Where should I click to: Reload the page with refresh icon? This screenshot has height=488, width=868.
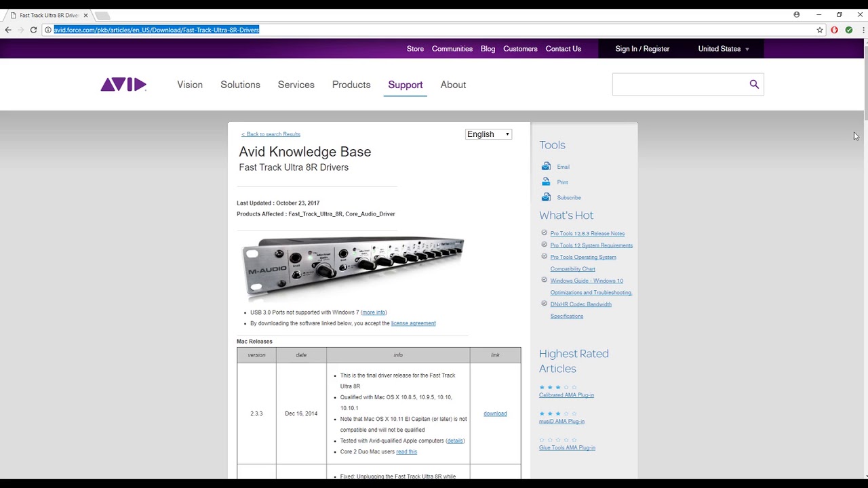(x=33, y=30)
